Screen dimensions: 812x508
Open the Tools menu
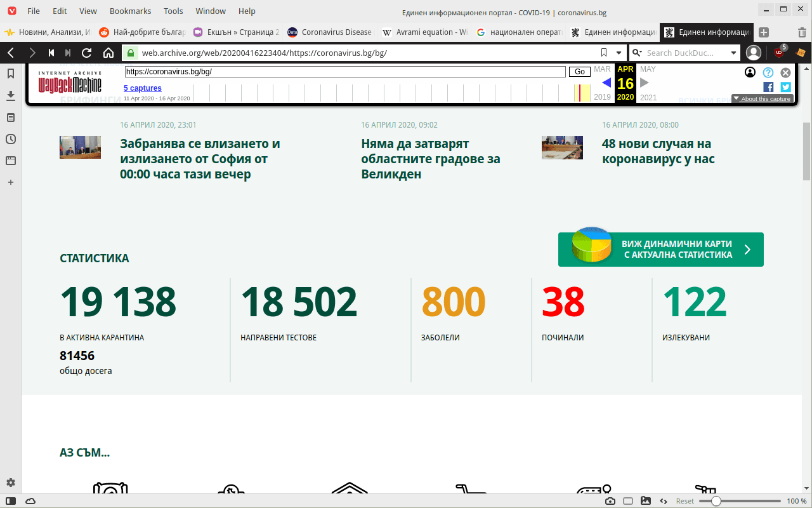[x=173, y=11]
